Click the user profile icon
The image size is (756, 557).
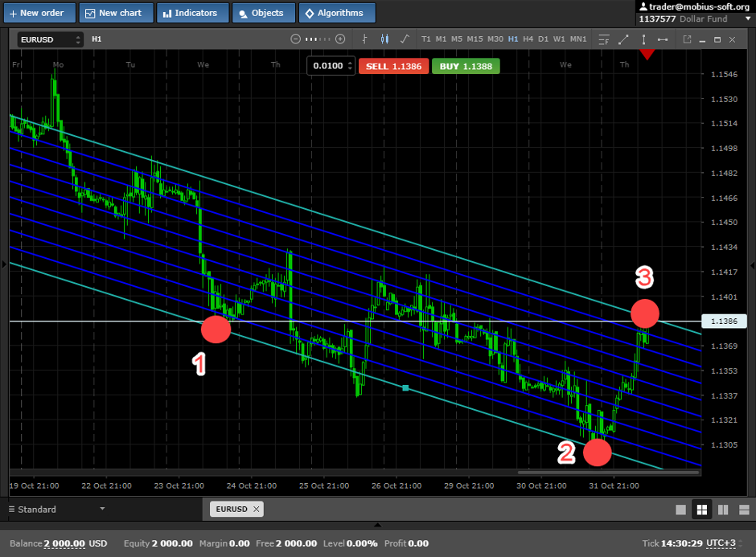click(x=643, y=6)
